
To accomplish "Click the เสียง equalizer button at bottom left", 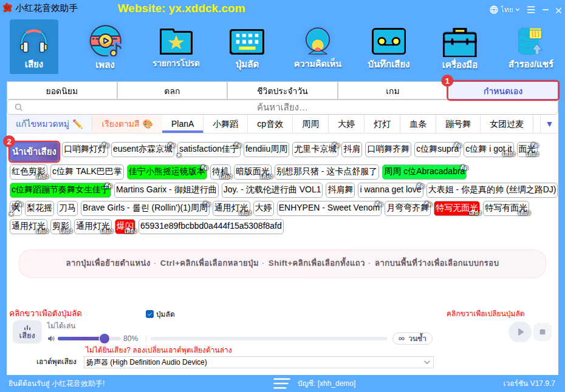I will pyautogui.click(x=27, y=332).
